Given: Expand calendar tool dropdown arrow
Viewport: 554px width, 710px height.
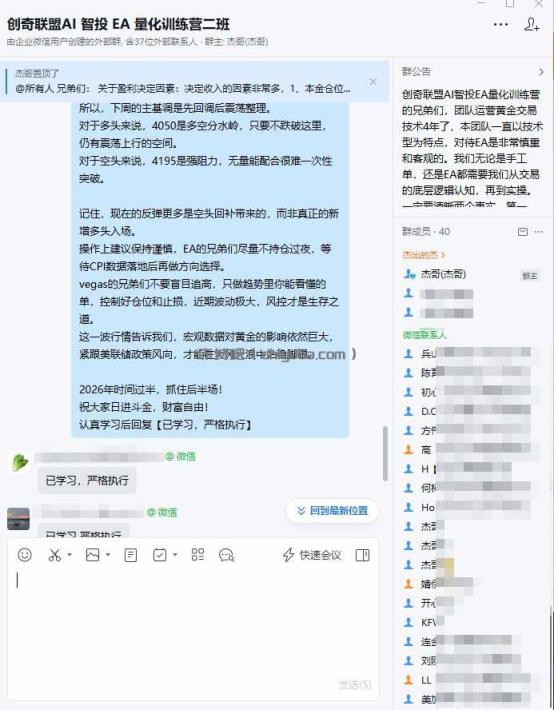Looking at the screenshot, I should coord(175,555).
